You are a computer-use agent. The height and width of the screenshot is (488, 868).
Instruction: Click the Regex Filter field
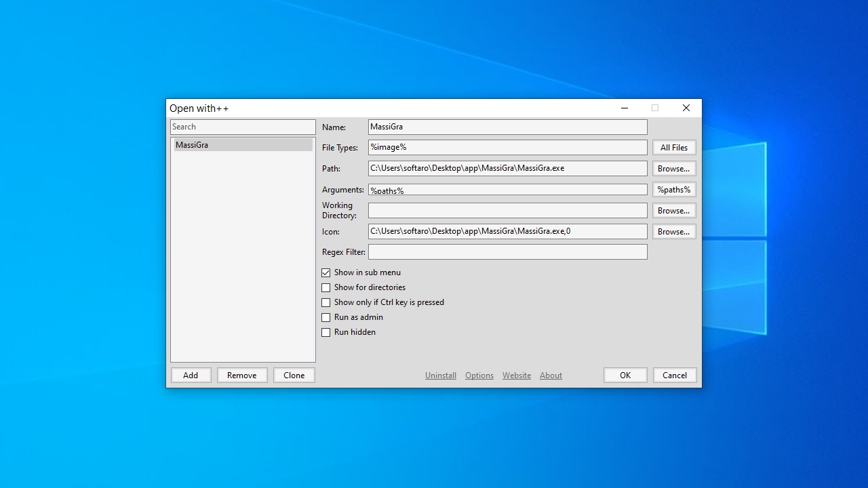coord(508,251)
